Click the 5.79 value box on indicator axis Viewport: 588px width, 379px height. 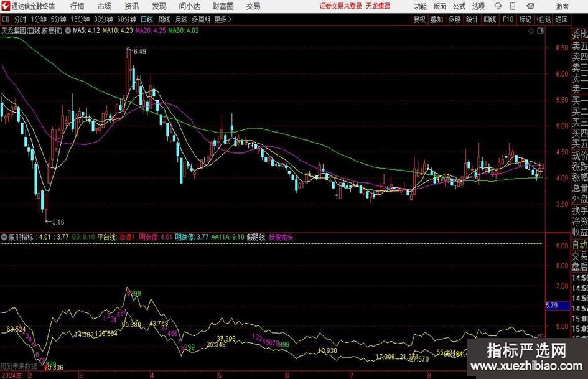(558, 306)
